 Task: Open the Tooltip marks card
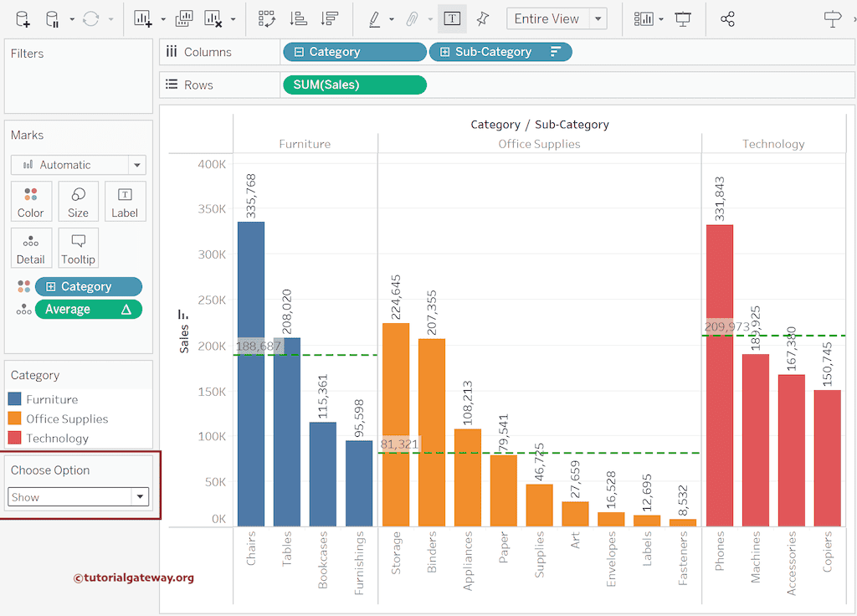pyautogui.click(x=78, y=248)
